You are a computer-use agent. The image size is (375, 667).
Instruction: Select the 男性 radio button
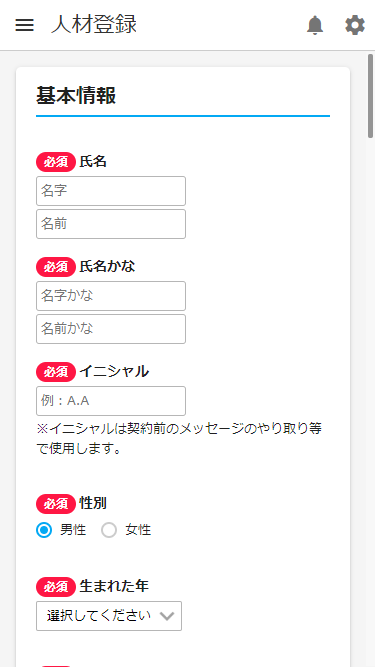point(44,530)
